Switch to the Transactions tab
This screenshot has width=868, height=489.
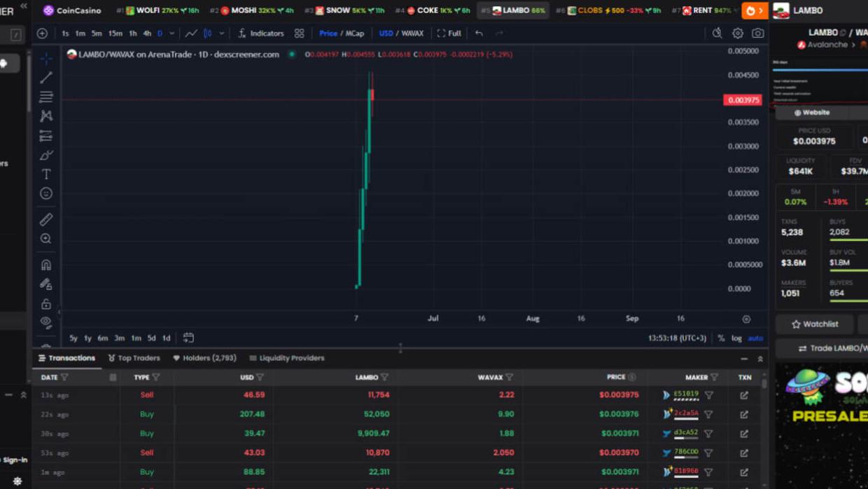(66, 358)
